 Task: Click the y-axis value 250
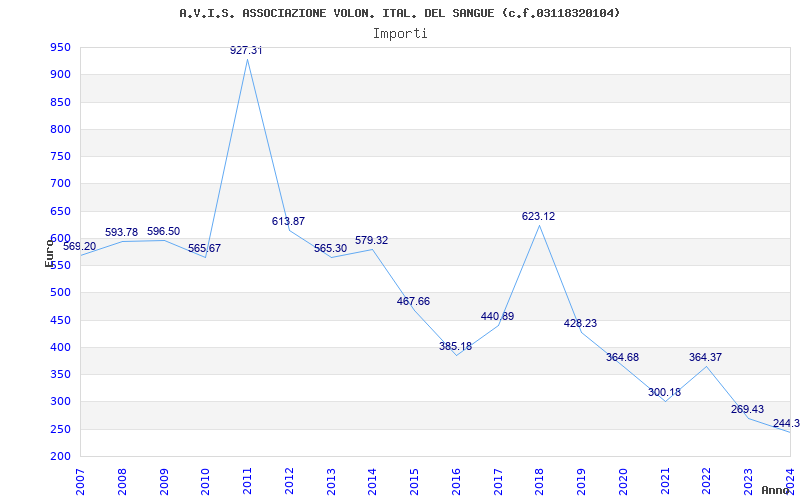point(60,429)
